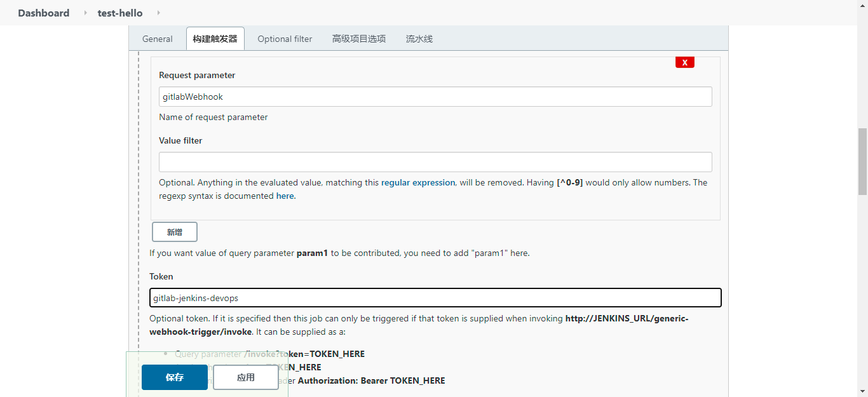
Task: Open the test-hello breadcrumb link
Action: [x=120, y=13]
